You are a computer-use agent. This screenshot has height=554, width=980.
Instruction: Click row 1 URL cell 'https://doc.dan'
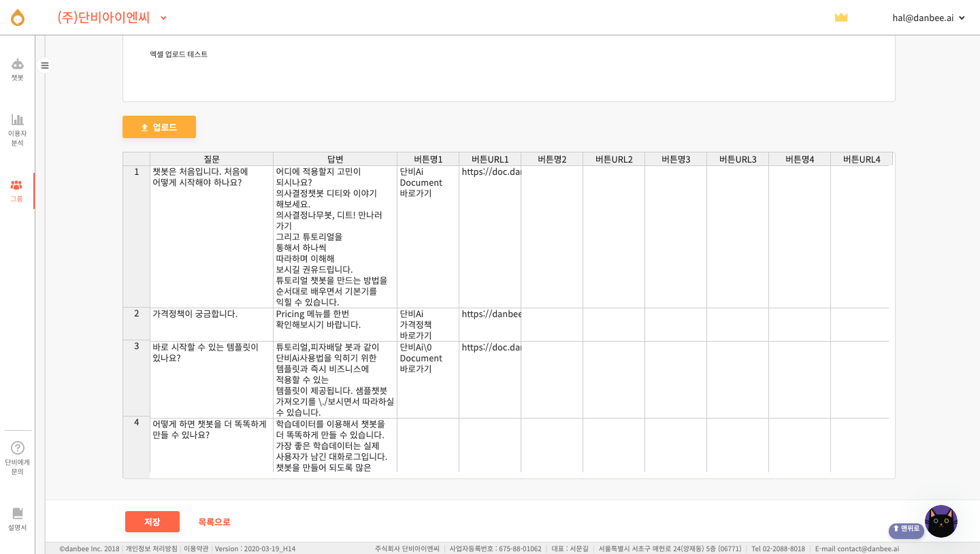tap(490, 237)
